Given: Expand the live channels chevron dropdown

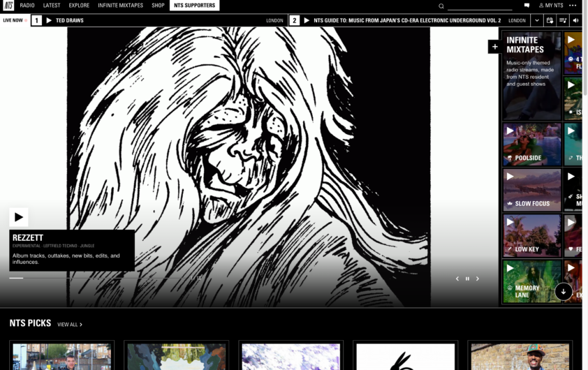Looking at the screenshot, I should 536,20.
